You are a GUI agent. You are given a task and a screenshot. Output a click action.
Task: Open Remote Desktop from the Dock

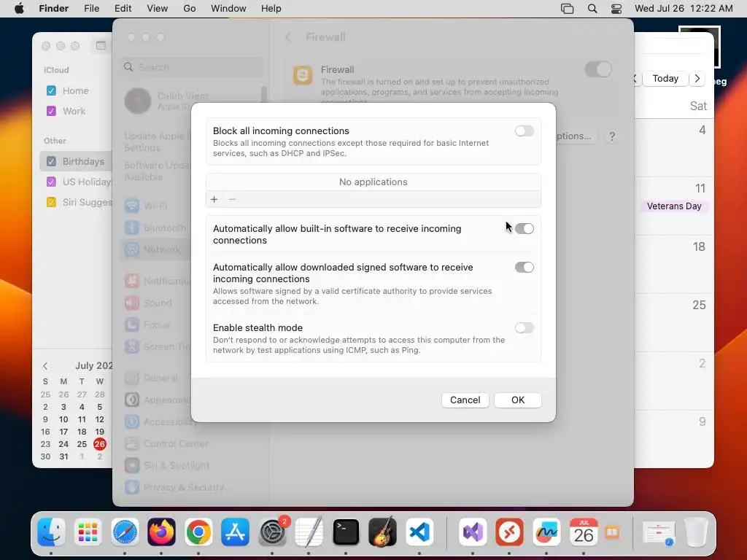click(509, 532)
